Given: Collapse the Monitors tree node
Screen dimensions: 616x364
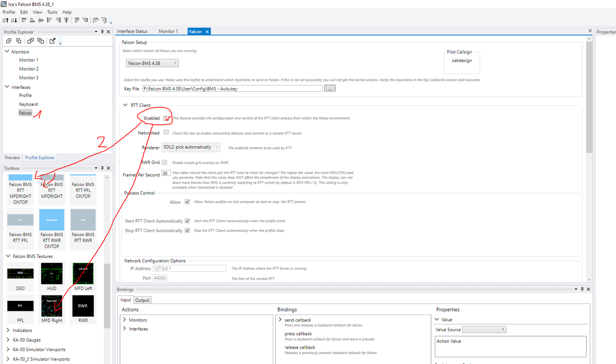Looking at the screenshot, I should pyautogui.click(x=7, y=51).
